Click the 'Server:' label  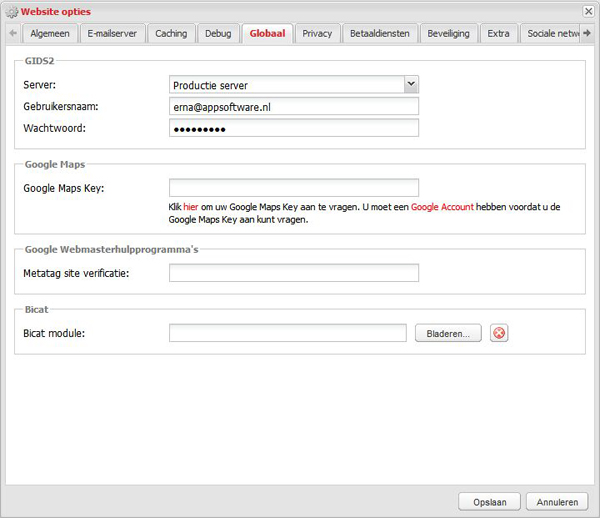pyautogui.click(x=39, y=85)
